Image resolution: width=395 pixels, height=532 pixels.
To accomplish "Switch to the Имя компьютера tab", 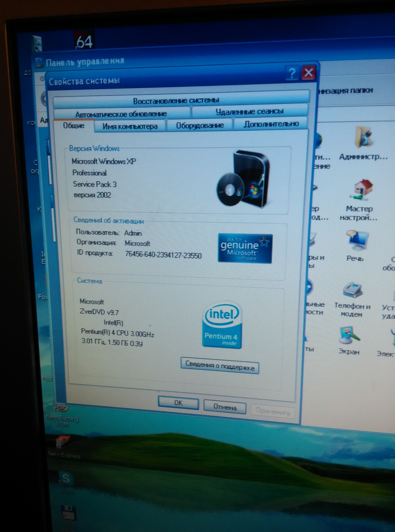I will (130, 126).
